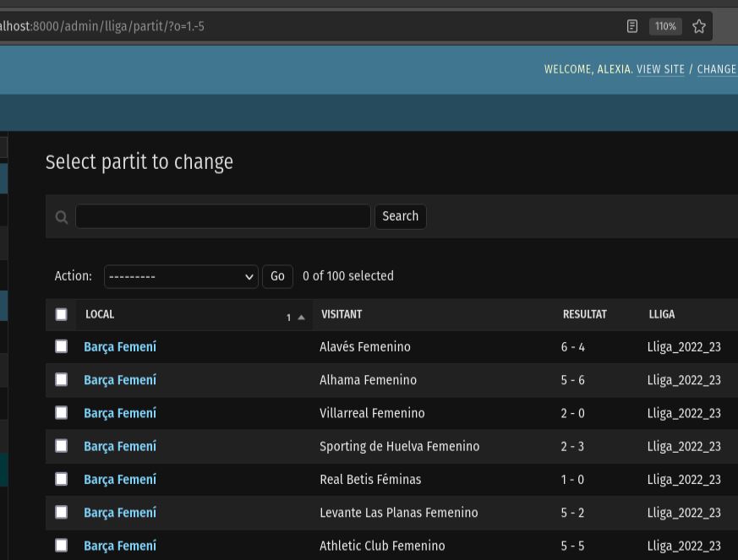Sort table by LOCAL column header
The image size is (738, 560).
(x=100, y=314)
